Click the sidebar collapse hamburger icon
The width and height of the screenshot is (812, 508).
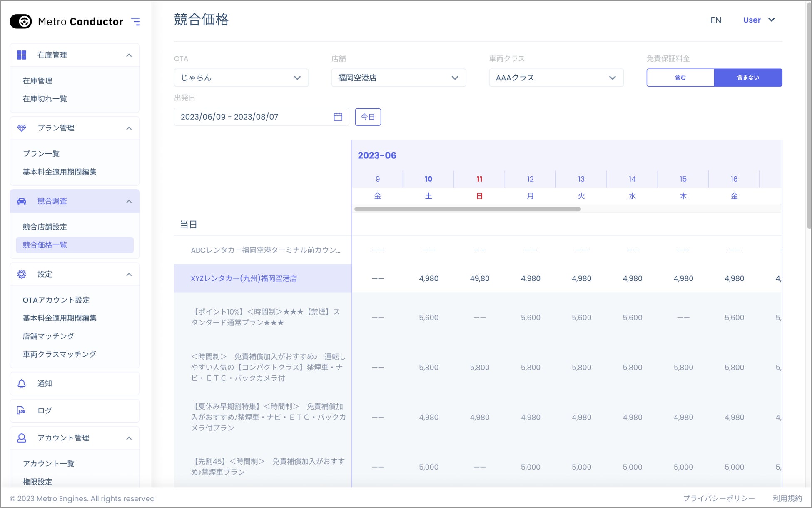pos(135,21)
